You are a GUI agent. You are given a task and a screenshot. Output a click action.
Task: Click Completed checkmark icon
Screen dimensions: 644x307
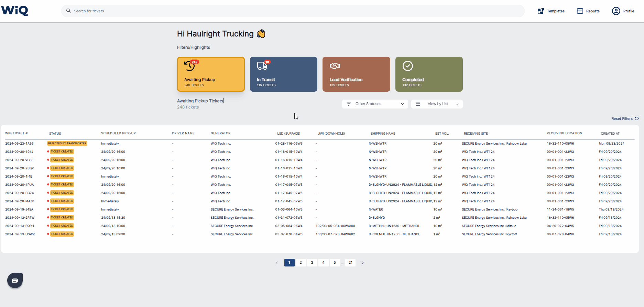[408, 66]
